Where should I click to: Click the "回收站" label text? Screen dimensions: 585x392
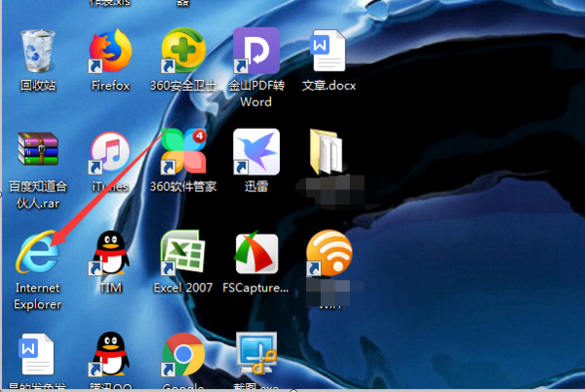38,86
